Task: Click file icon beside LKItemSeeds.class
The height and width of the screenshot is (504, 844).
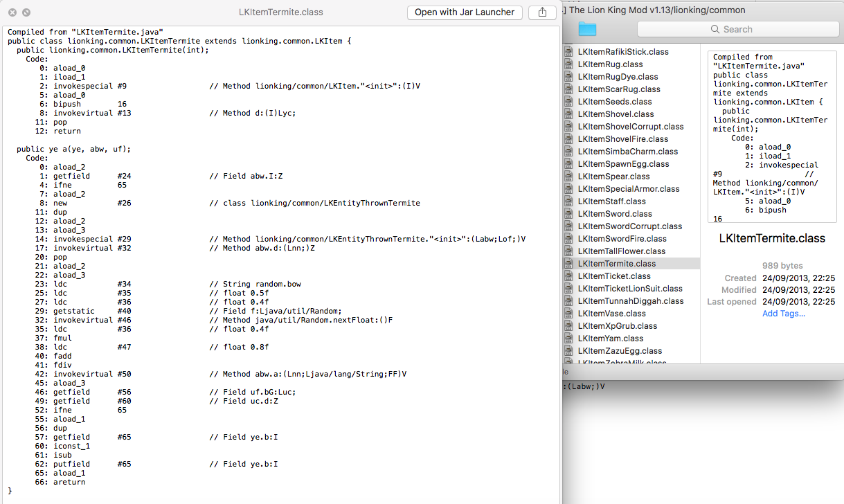Action: click(568, 102)
